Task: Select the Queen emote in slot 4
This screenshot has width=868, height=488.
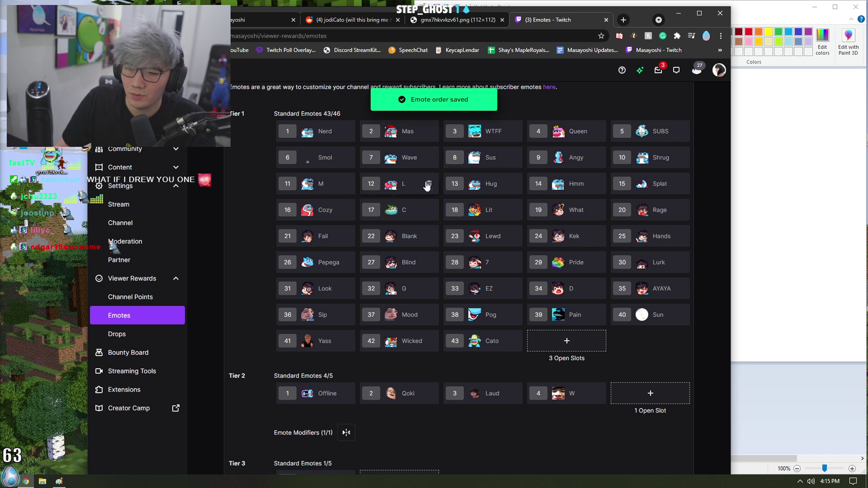Action: click(x=566, y=131)
